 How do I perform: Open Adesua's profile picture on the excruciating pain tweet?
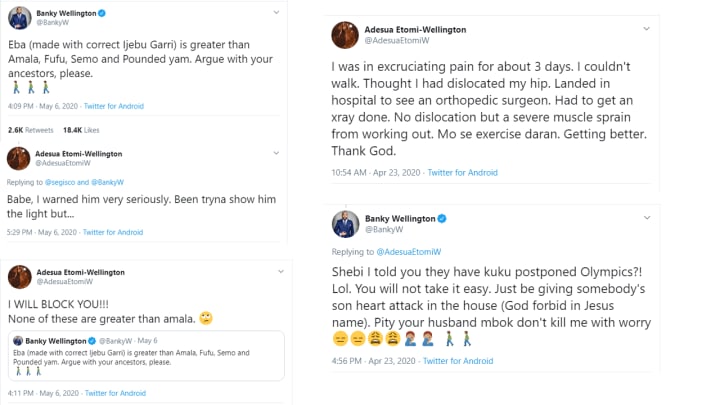pos(347,36)
